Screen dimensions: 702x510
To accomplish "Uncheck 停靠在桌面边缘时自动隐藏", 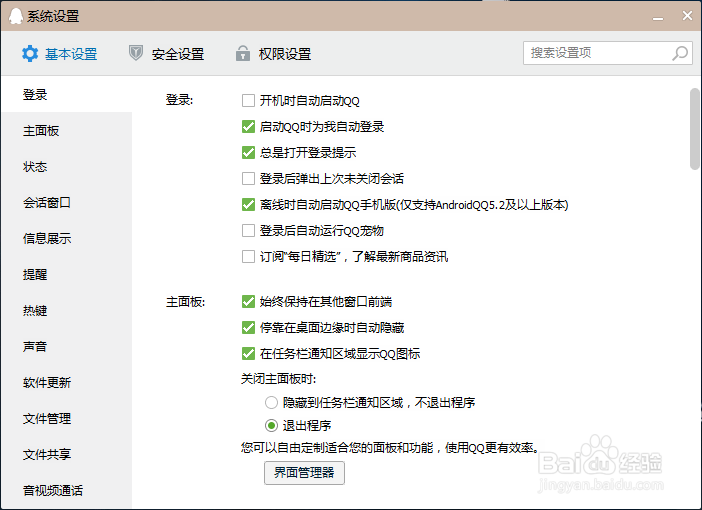I will click(248, 327).
